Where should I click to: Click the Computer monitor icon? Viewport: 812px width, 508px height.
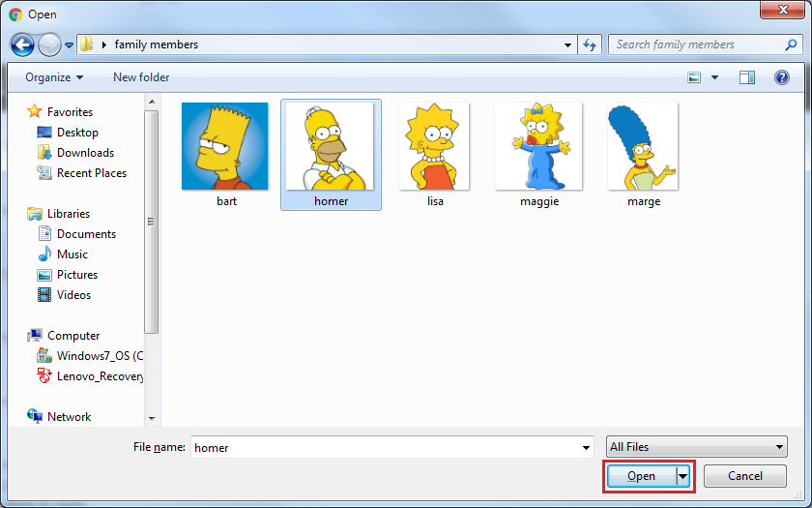click(x=35, y=336)
